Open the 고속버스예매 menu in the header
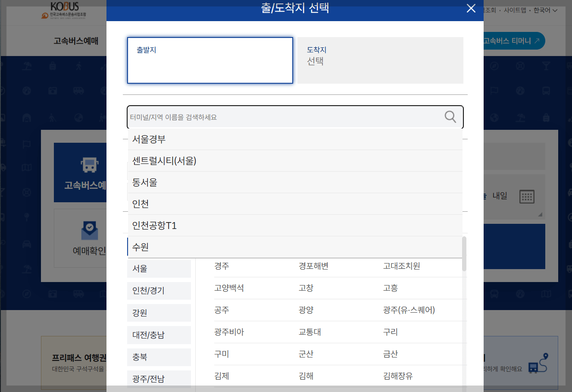This screenshot has width=572, height=392. pyautogui.click(x=76, y=41)
